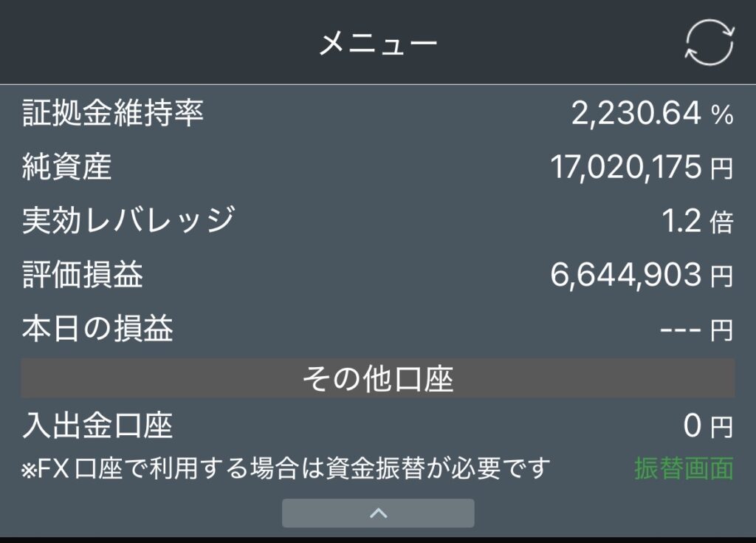Select the 実効レバレッジ label

128,221
